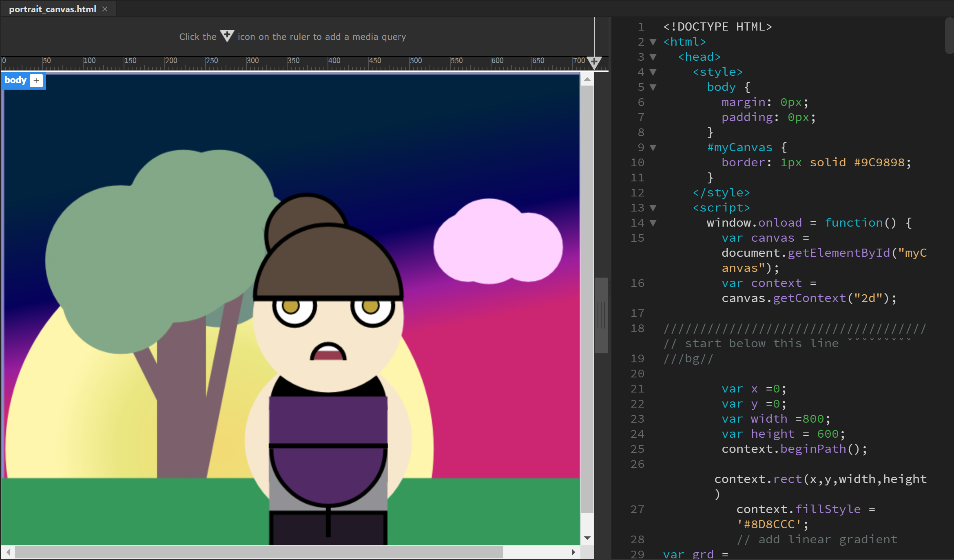
Task: Click the live view scroll down arrow
Action: click(x=587, y=538)
